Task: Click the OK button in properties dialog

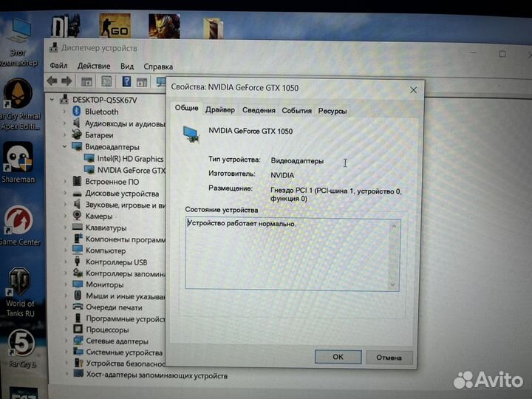Action: click(338, 357)
